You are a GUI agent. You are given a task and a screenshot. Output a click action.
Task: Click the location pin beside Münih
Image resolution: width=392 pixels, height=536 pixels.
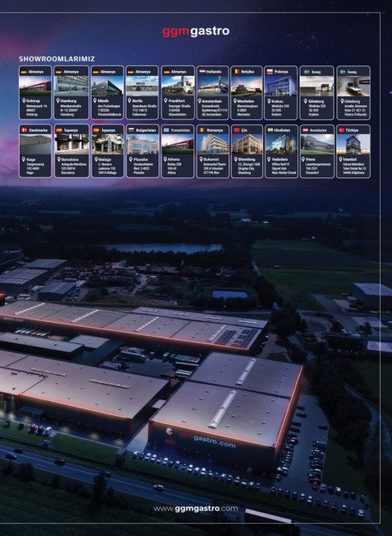pyautogui.click(x=95, y=100)
